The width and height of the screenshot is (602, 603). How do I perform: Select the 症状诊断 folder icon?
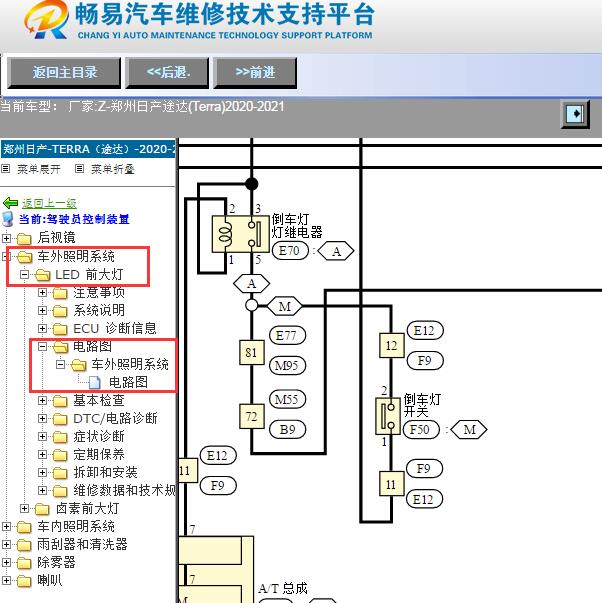pos(60,437)
